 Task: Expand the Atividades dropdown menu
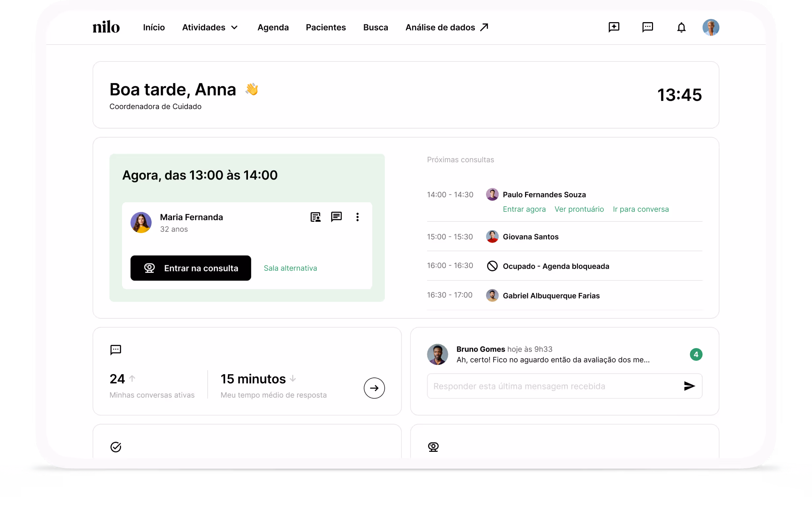click(x=210, y=27)
